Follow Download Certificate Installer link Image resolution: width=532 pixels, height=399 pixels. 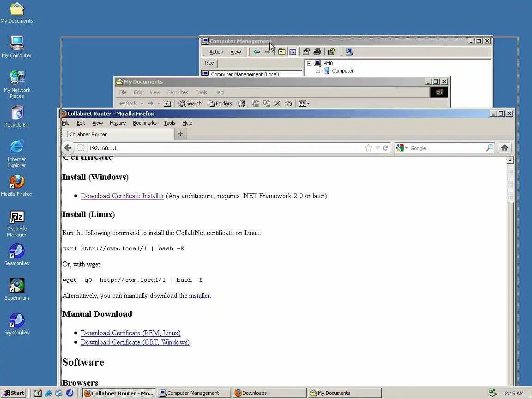pyautogui.click(x=122, y=196)
